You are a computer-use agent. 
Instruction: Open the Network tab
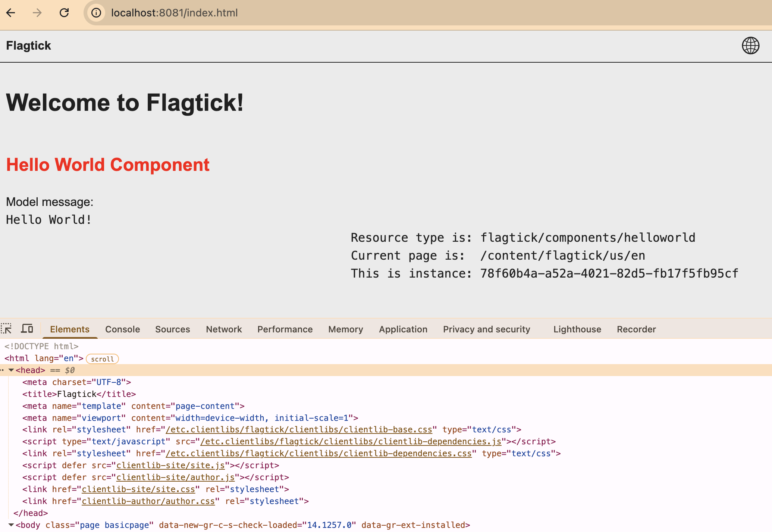point(224,329)
